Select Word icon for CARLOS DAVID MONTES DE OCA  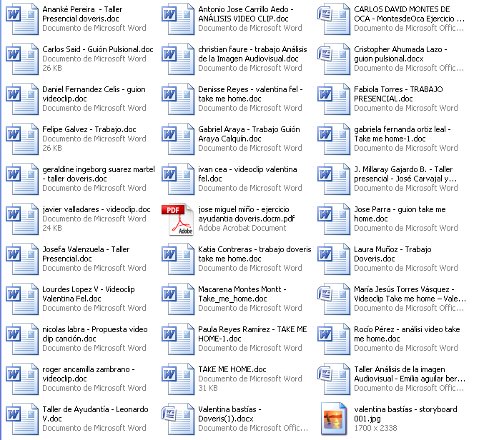pos(337,19)
